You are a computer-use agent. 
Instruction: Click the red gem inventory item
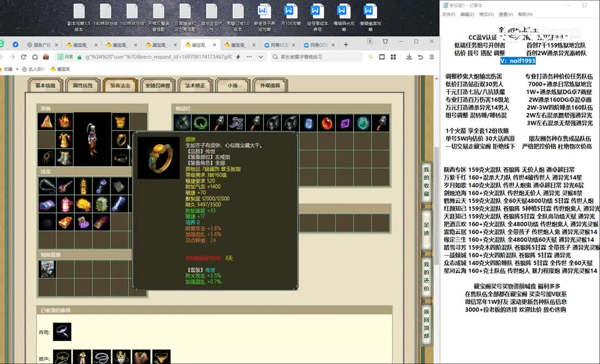[327, 123]
